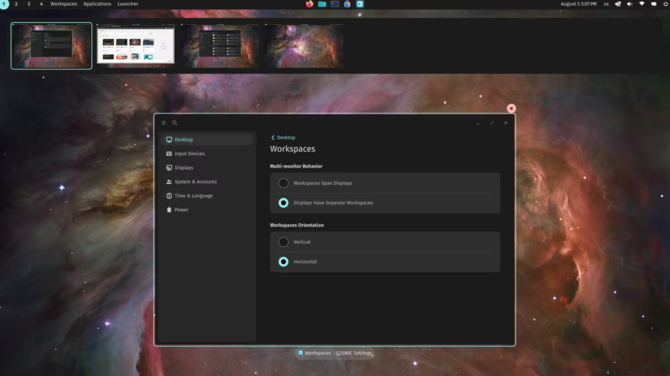Open Launcher from top panel

click(x=128, y=4)
